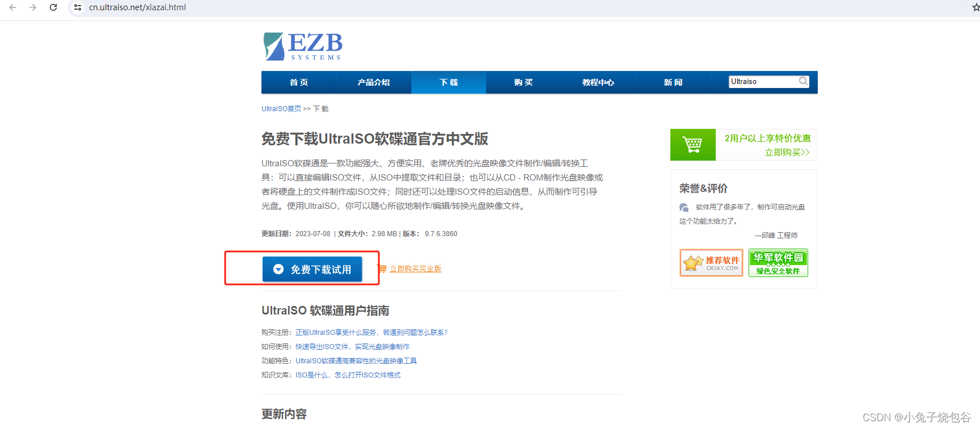Click the EZB Systems logo

coord(303,46)
